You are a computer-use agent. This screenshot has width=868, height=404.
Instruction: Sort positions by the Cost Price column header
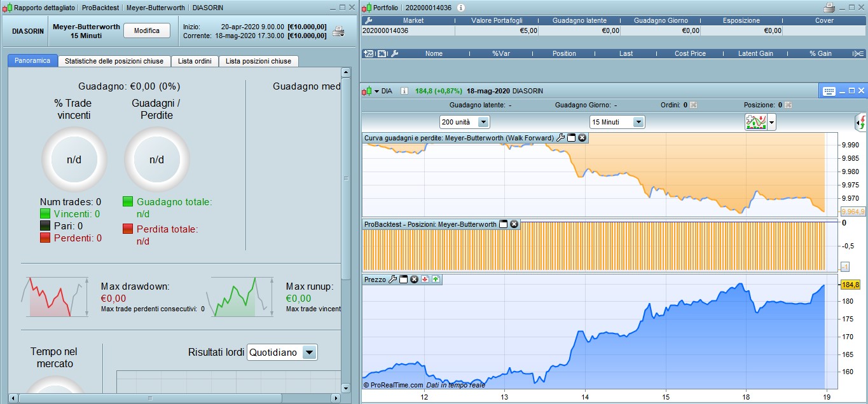coord(690,53)
